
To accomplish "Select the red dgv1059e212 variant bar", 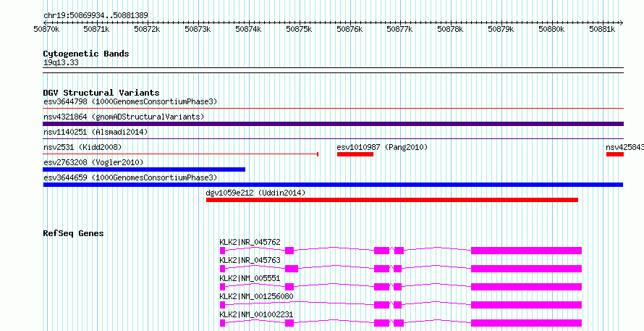I will tap(391, 200).
